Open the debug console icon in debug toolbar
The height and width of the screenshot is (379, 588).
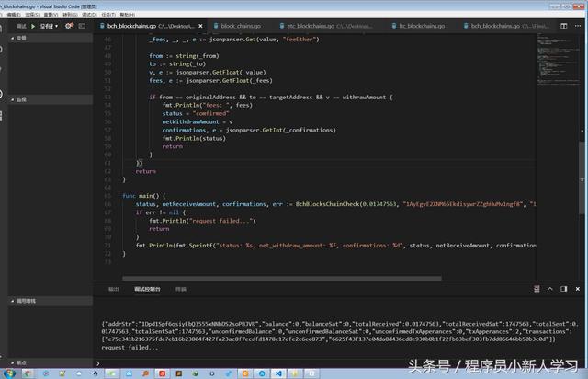(x=82, y=26)
